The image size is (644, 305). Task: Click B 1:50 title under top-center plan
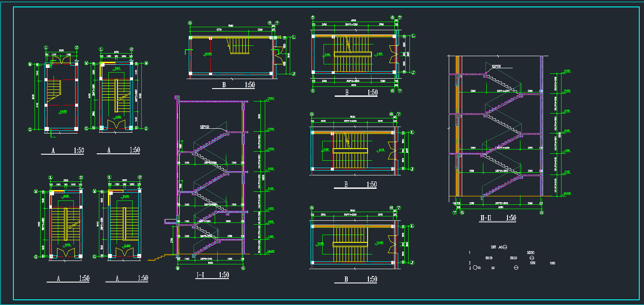point(233,85)
